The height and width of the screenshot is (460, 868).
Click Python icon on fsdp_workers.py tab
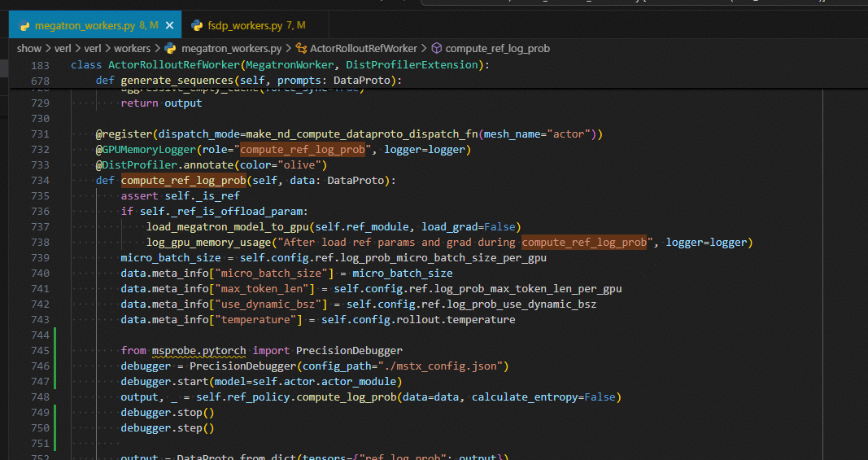197,25
